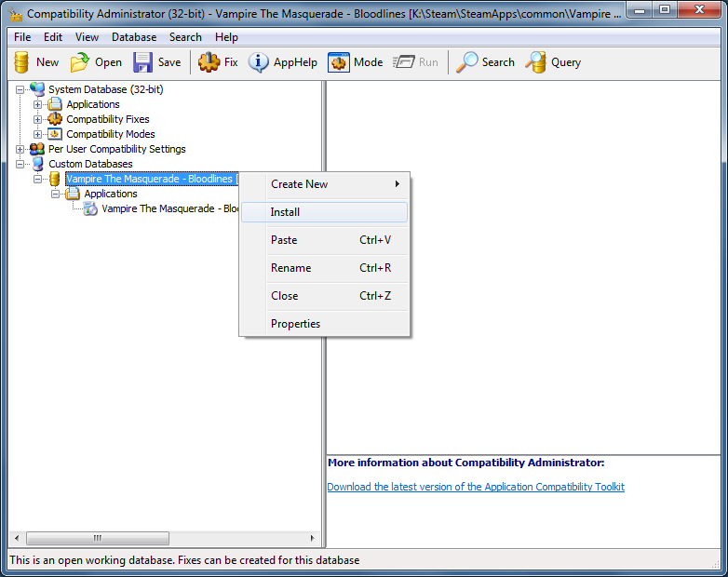Click the New database toolbar icon
The width and height of the screenshot is (728, 577).
pos(21,62)
